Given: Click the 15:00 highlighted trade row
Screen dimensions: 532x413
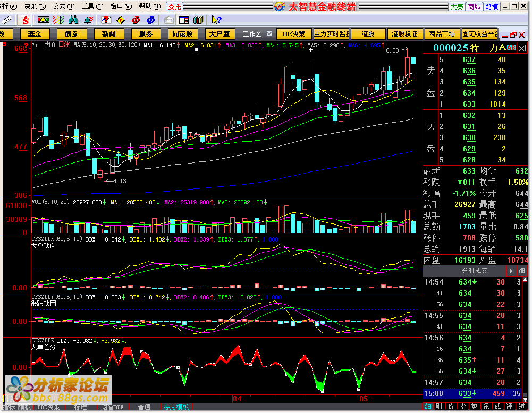Looking at the screenshot, I should 472,394.
